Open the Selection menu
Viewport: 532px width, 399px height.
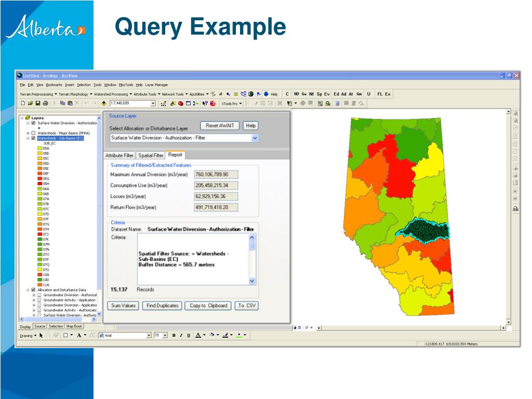coord(84,85)
